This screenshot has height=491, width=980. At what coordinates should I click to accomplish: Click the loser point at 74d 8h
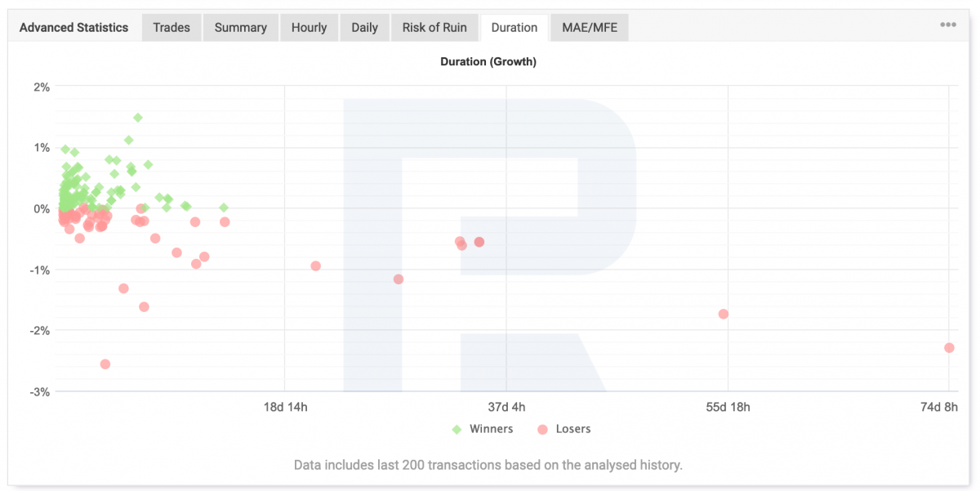coord(949,348)
